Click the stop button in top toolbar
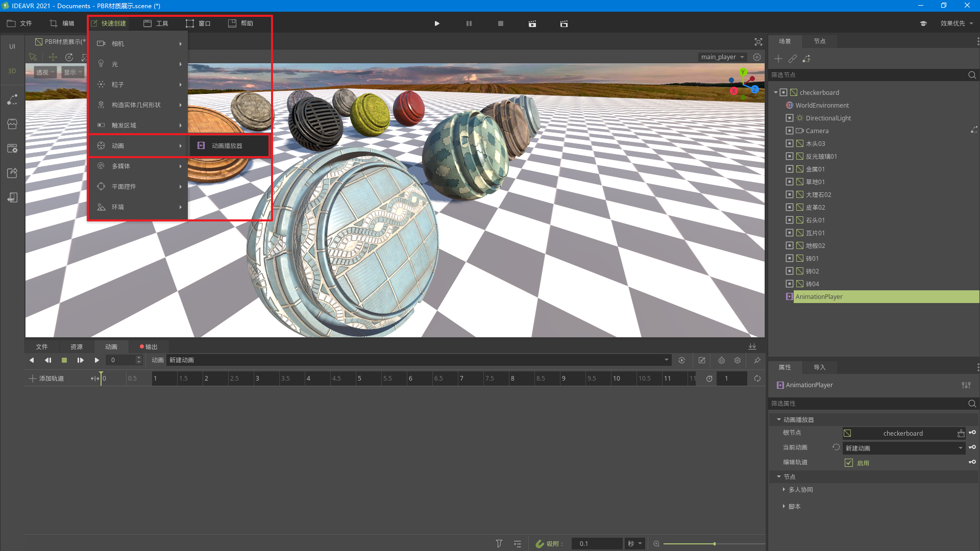Screen dimensions: 980x551 pyautogui.click(x=500, y=23)
